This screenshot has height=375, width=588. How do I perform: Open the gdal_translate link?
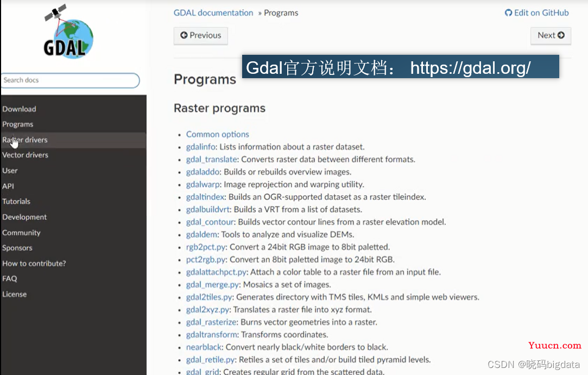tap(212, 160)
